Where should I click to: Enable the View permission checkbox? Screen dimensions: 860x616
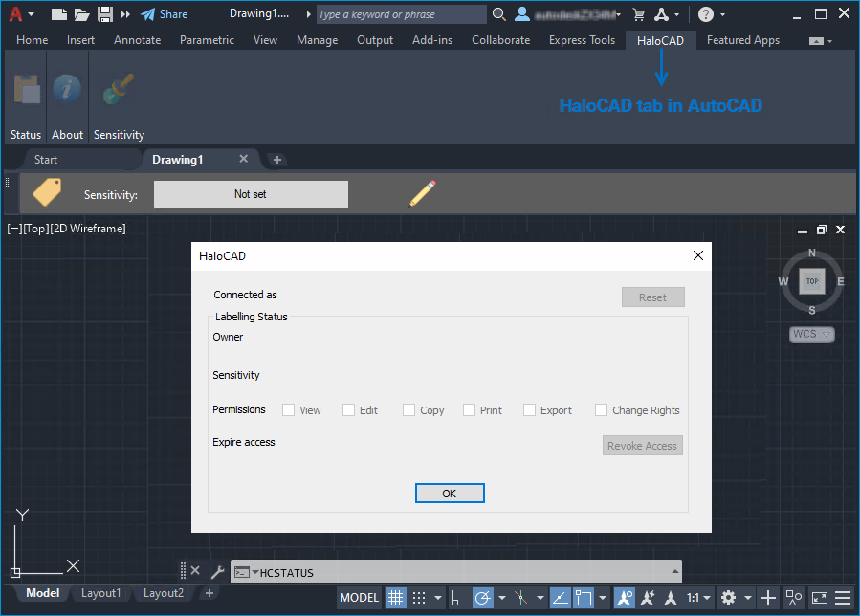289,410
